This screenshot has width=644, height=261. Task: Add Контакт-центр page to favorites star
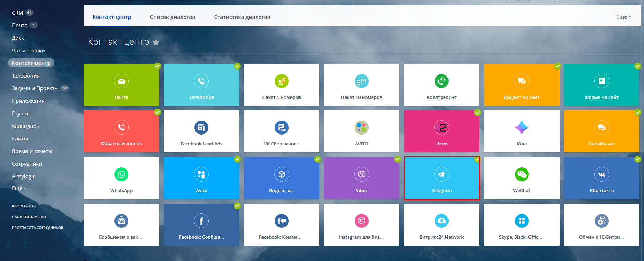156,42
